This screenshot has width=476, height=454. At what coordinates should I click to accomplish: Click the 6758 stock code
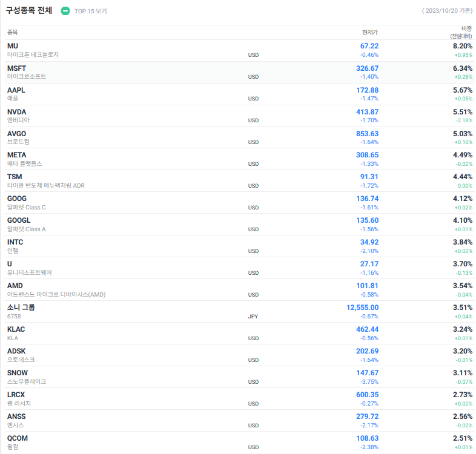(14, 317)
